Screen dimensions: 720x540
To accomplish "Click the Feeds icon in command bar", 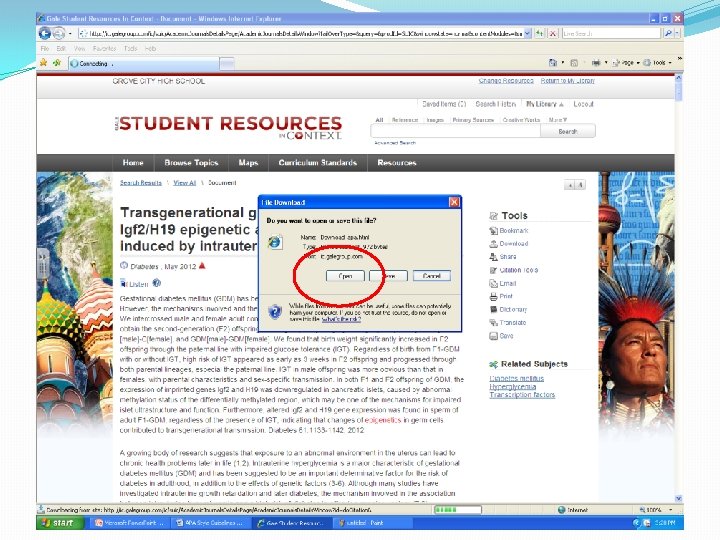I will click(x=574, y=62).
